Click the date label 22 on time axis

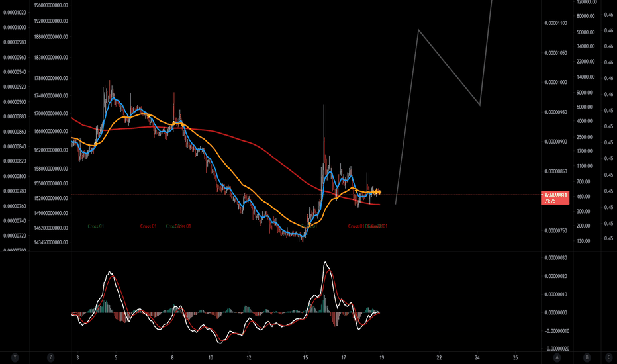click(439, 357)
